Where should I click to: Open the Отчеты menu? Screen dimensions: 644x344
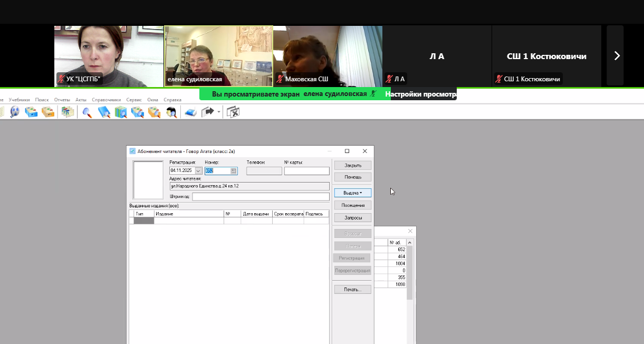pos(62,100)
